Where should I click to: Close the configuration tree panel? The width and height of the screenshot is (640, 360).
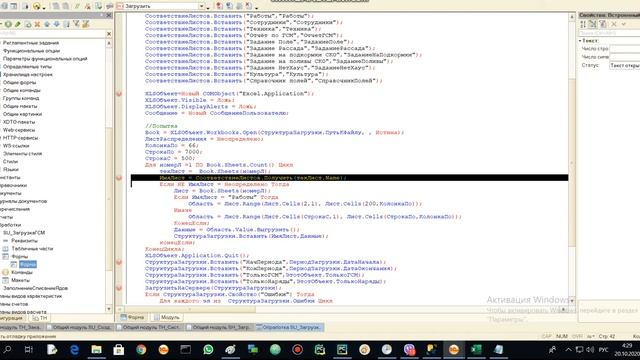[x=109, y=16]
